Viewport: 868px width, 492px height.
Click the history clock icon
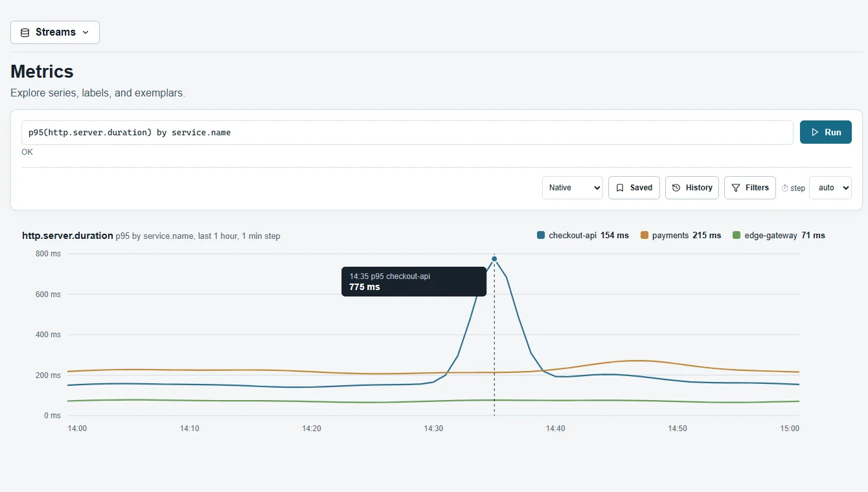(x=676, y=188)
